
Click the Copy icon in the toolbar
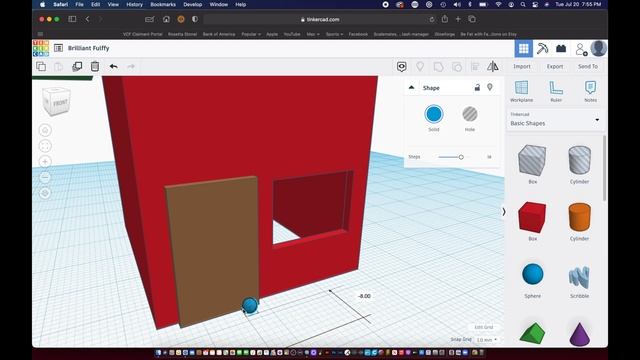click(x=41, y=66)
